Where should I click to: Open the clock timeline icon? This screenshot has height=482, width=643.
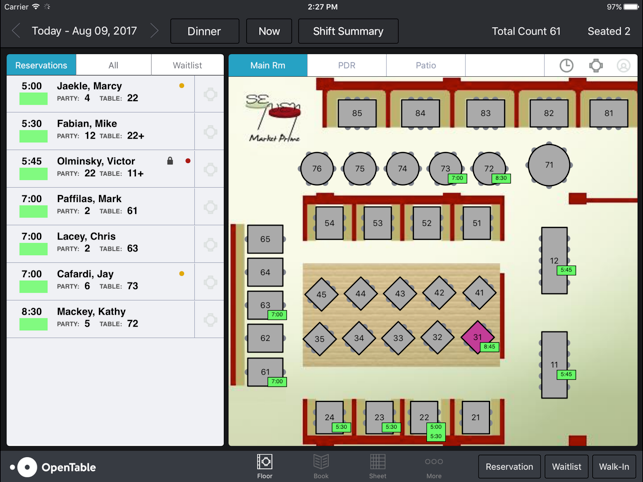coord(566,65)
